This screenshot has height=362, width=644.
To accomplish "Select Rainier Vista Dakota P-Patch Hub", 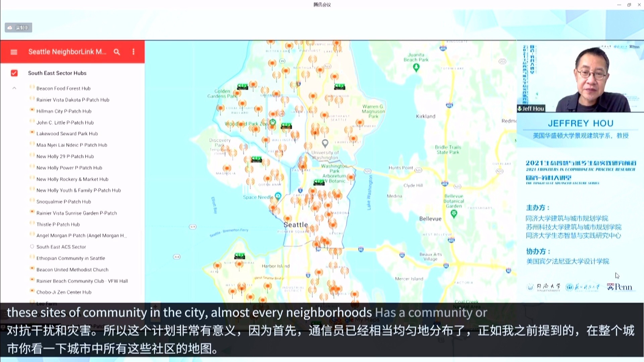I will click(x=73, y=100).
